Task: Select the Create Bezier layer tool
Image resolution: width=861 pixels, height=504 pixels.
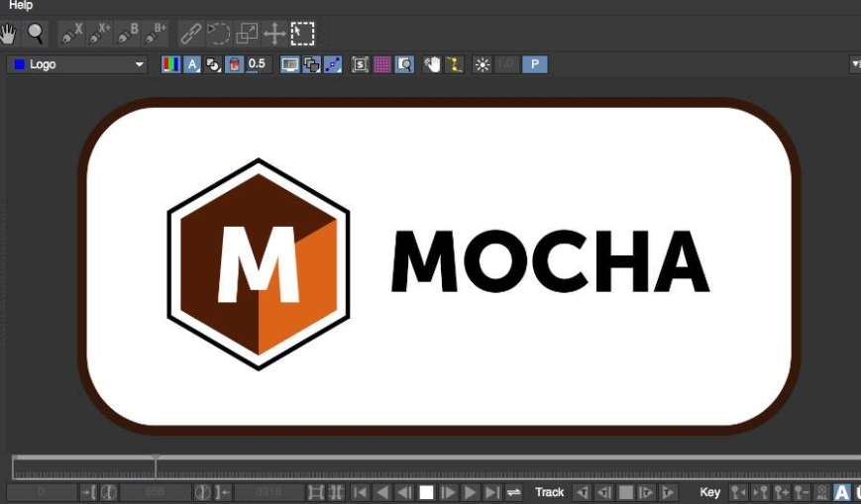Action: click(127, 34)
